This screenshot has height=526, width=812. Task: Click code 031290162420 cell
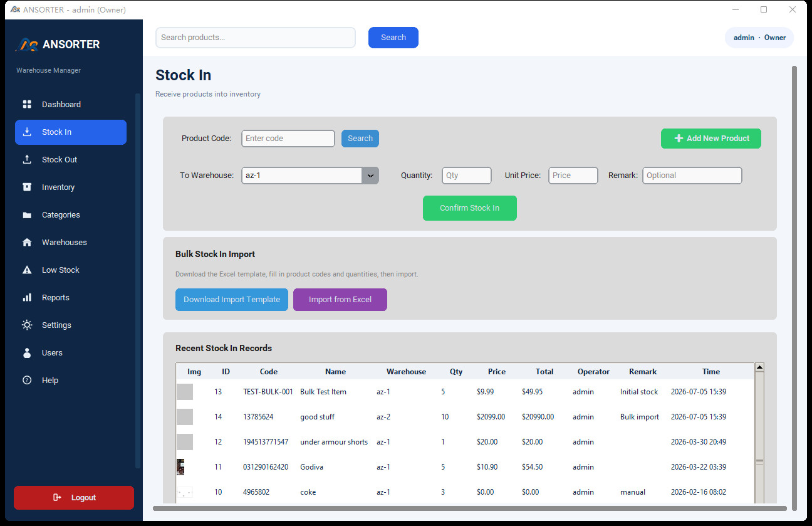(266, 467)
